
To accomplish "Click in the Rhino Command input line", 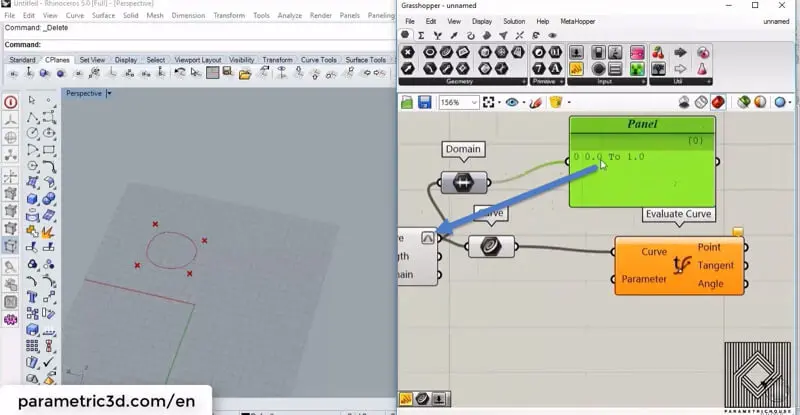I will 200,44.
